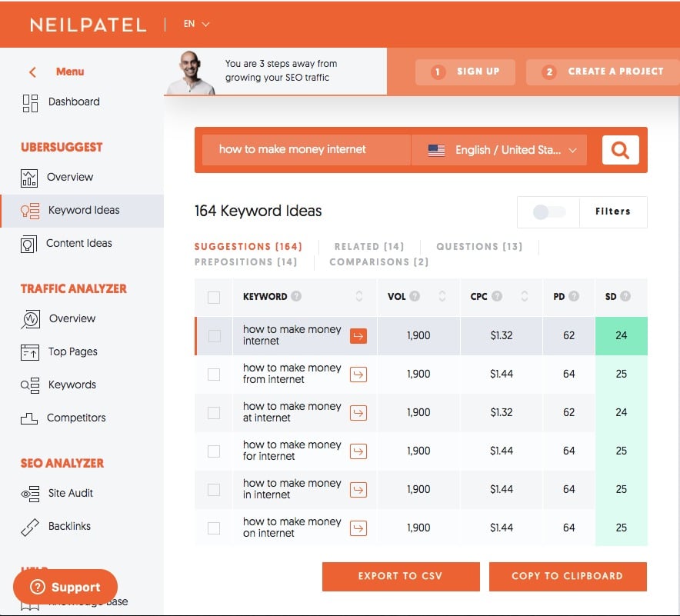Screen dimensions: 680x616
Task: Click the Keywords magnifier-list icon
Action: click(x=30, y=385)
